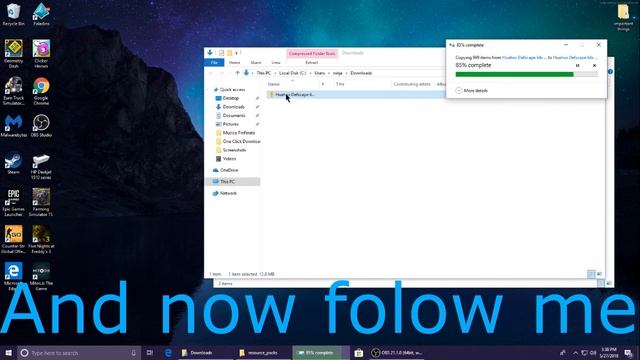Open the Malwarebytes desktop icon

pos(13,126)
